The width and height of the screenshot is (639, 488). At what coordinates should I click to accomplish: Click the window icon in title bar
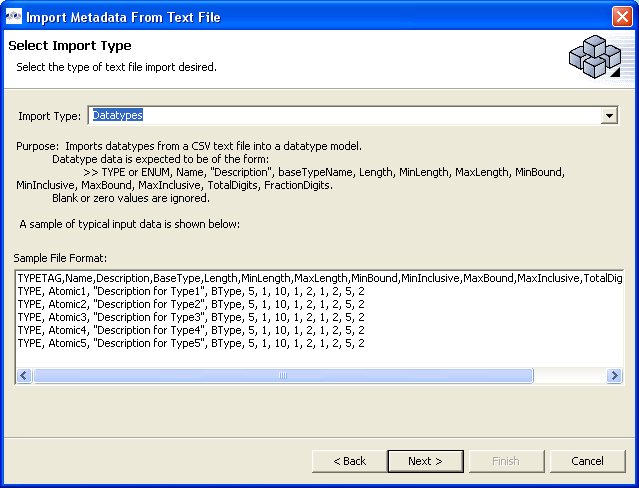(14, 17)
